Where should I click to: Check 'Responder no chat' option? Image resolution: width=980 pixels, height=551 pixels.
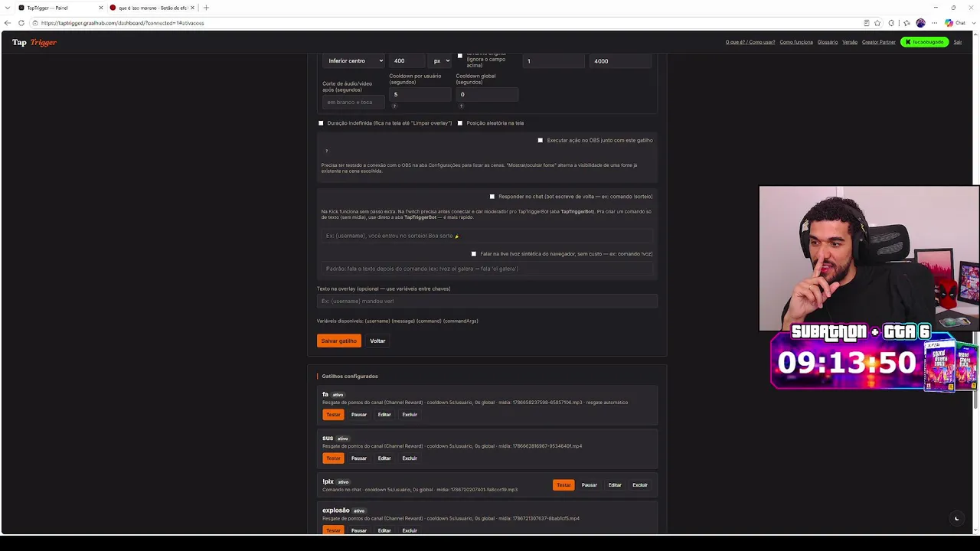492,197
